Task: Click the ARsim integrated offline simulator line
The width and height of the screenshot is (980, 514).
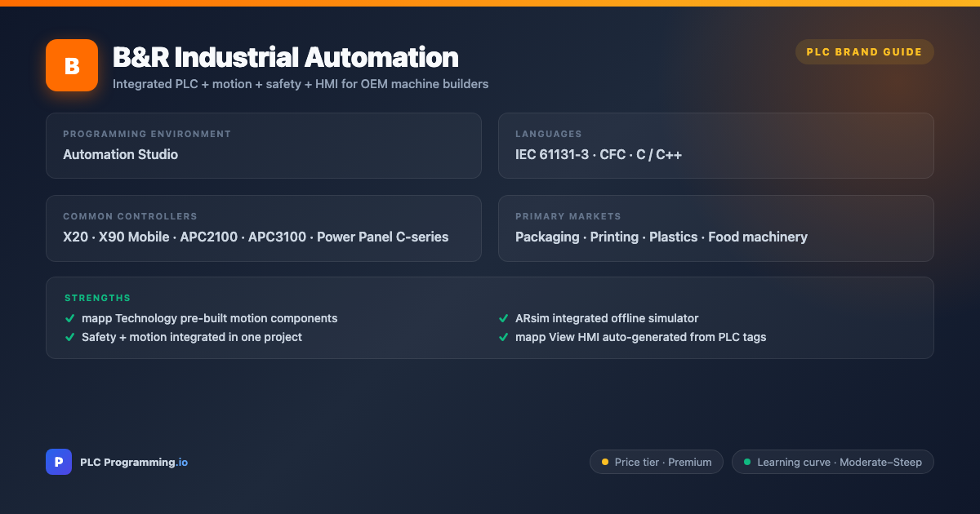Action: (x=607, y=318)
